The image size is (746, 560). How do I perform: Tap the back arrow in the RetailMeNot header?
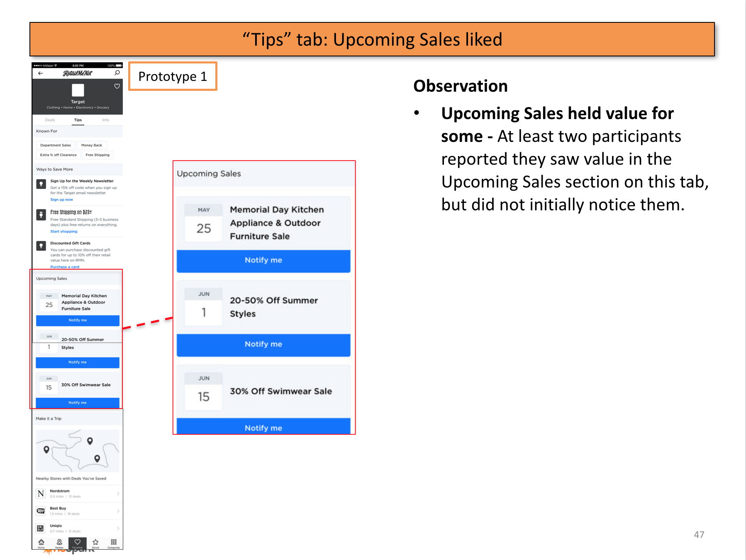pyautogui.click(x=40, y=73)
